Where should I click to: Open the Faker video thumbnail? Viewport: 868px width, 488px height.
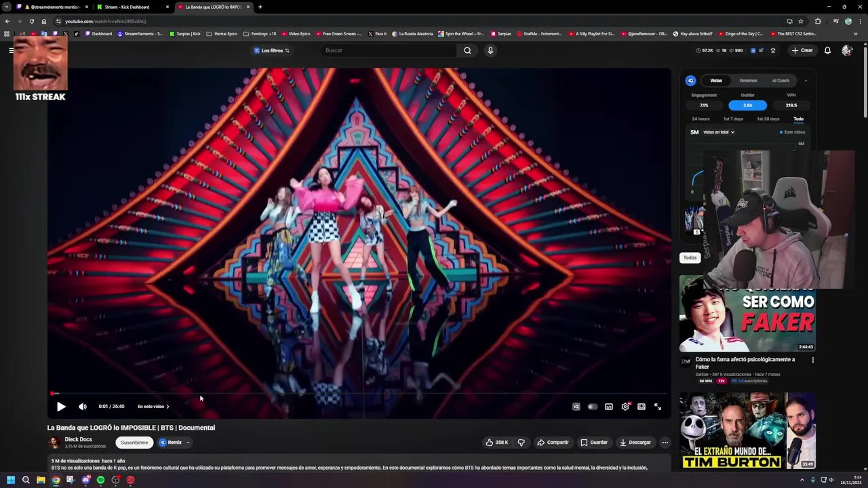coord(747,319)
